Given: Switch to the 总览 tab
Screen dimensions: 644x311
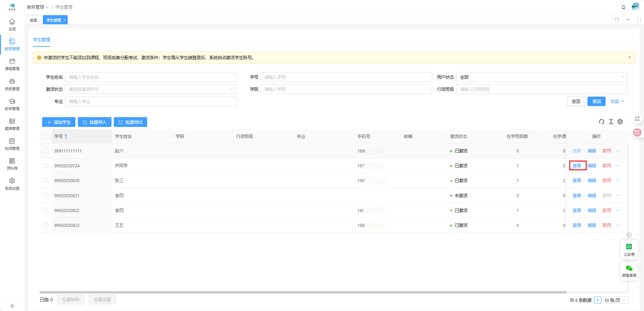Looking at the screenshot, I should tap(33, 20).
